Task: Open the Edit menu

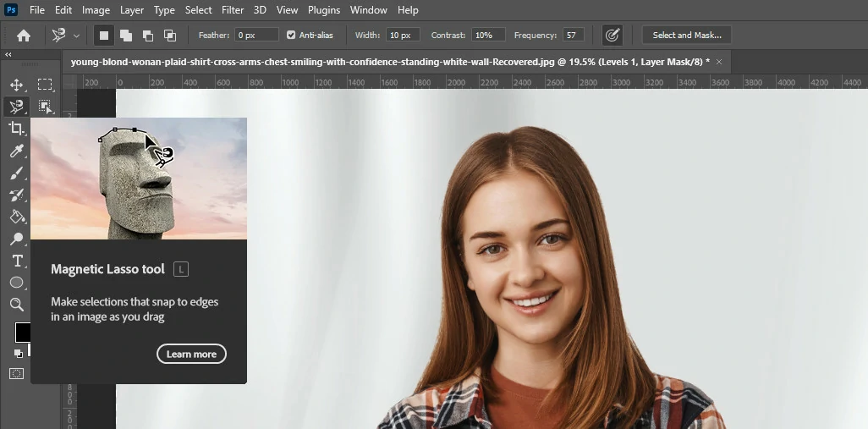Action: pos(63,10)
